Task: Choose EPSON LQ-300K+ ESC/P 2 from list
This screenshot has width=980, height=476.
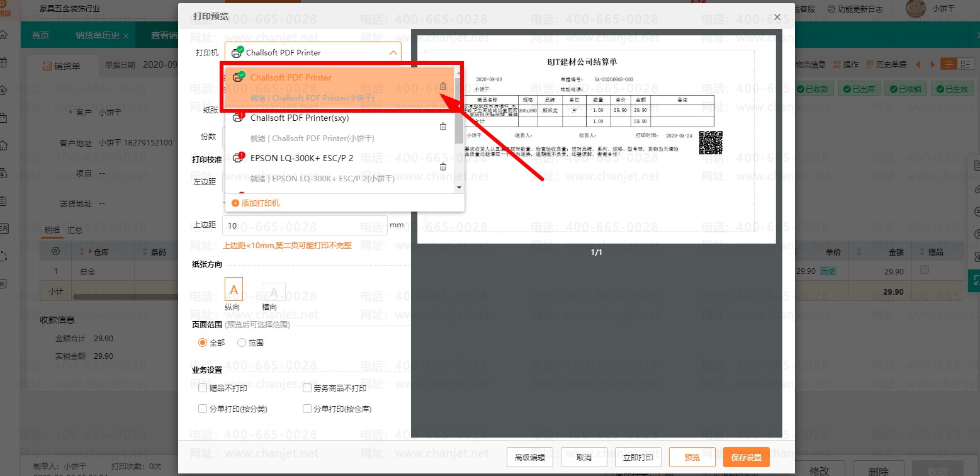Action: 301,158
